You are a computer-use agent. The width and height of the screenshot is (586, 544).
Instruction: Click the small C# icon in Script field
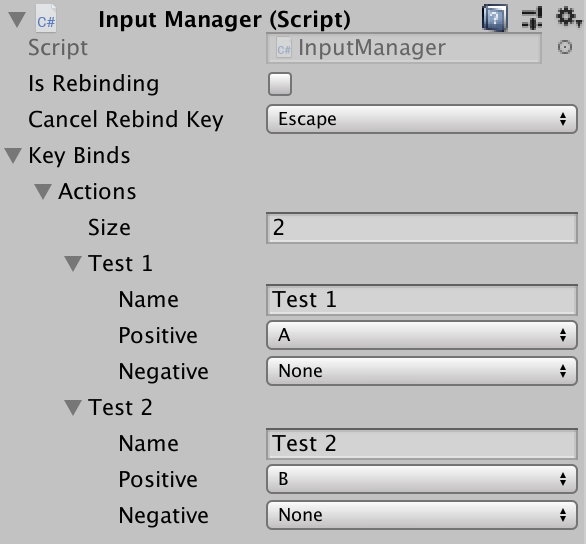[284, 48]
